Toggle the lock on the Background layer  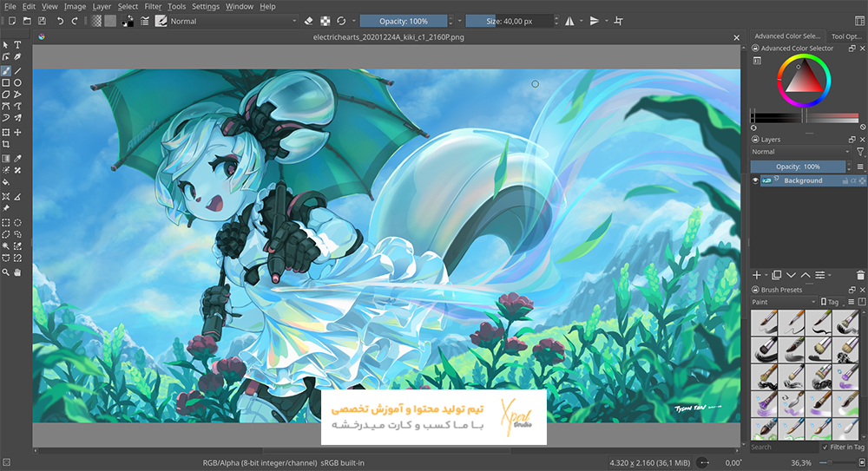coord(845,181)
